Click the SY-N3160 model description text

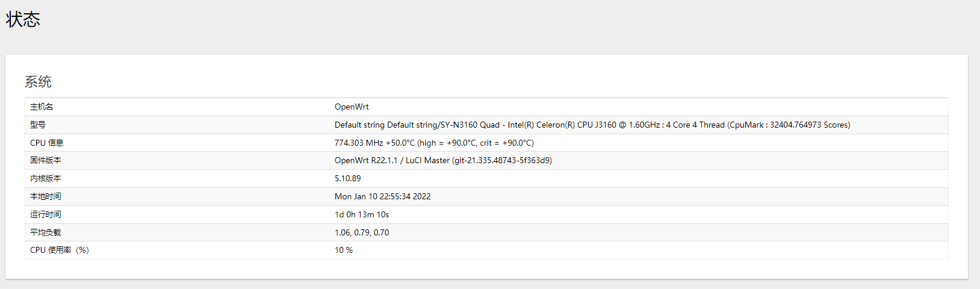[x=592, y=125]
